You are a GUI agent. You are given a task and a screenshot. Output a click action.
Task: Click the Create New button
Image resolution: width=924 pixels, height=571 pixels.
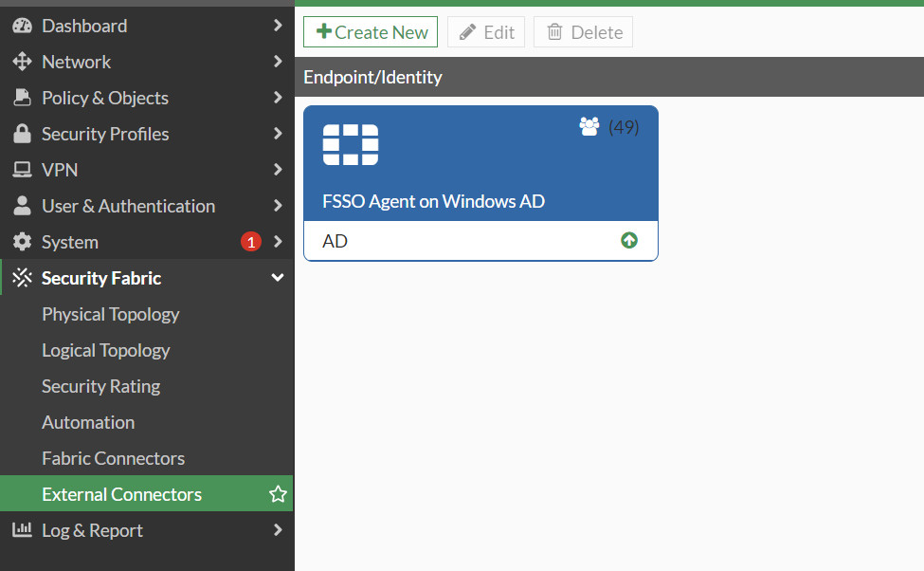[x=371, y=32]
